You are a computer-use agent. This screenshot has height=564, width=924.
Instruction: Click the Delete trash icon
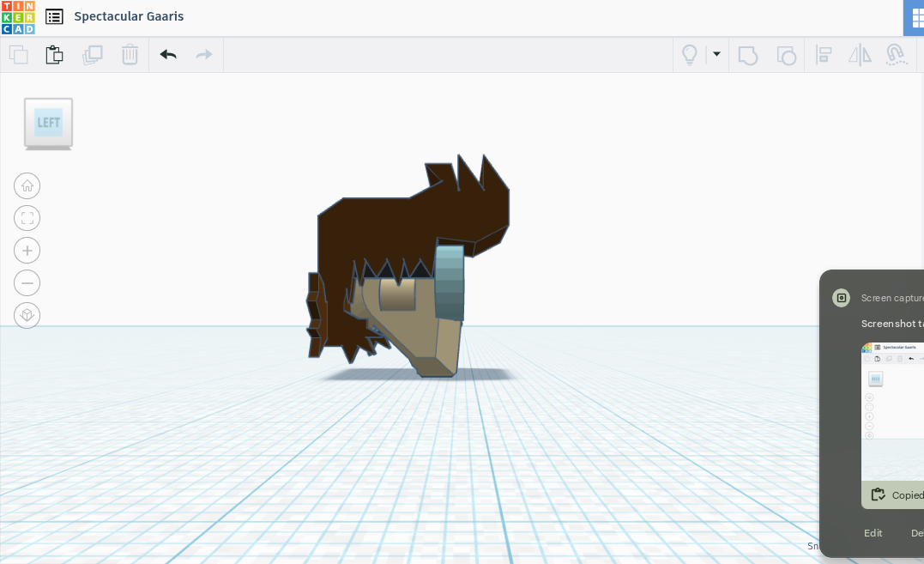(x=130, y=55)
